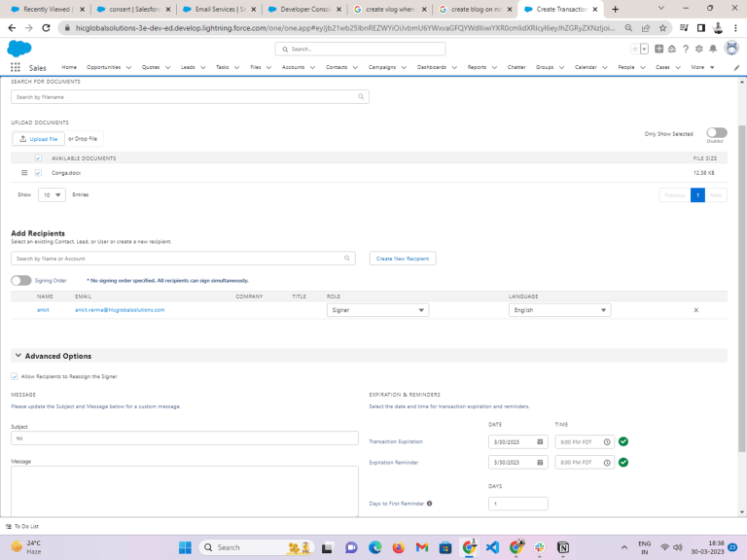Click into the Message text area

pyautogui.click(x=185, y=491)
